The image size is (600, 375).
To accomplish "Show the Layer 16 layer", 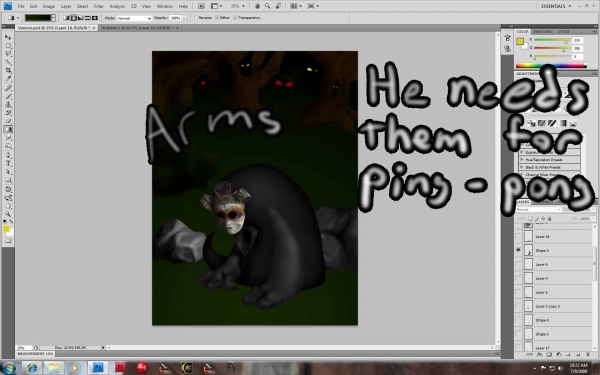I will tap(518, 236).
